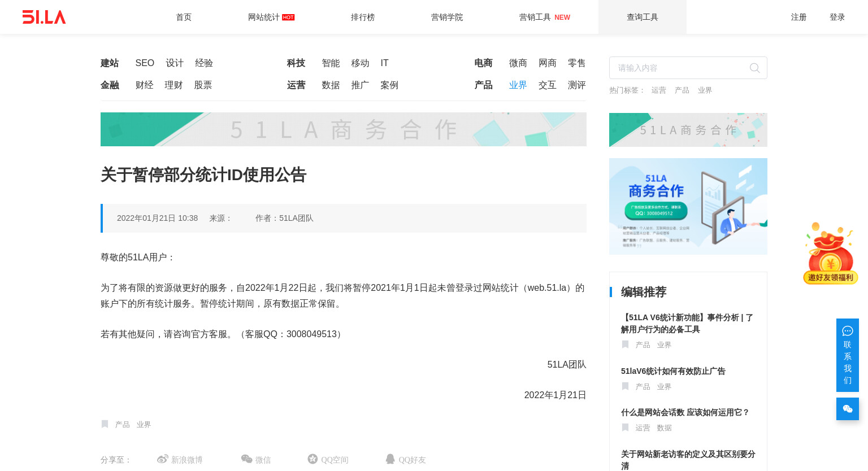Click hot tag 业界 under search box
Viewport: 868px width, 471px height.
click(x=705, y=90)
